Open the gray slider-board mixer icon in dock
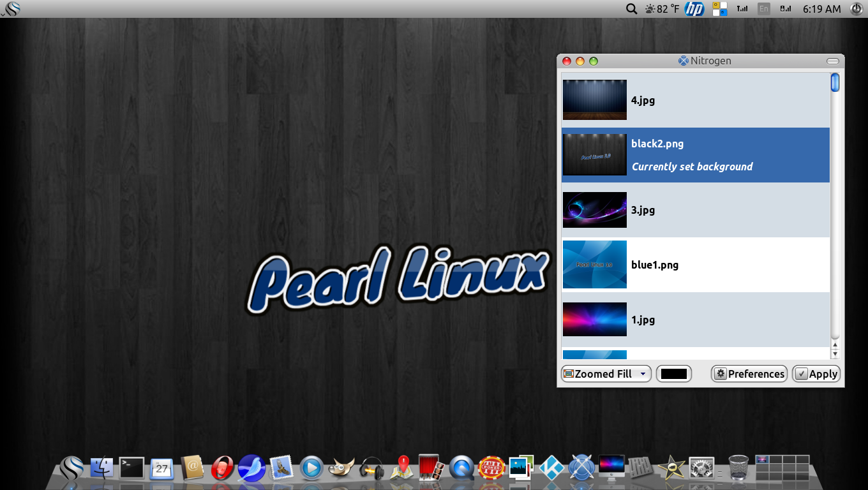Image resolution: width=868 pixels, height=490 pixels. pos(640,468)
